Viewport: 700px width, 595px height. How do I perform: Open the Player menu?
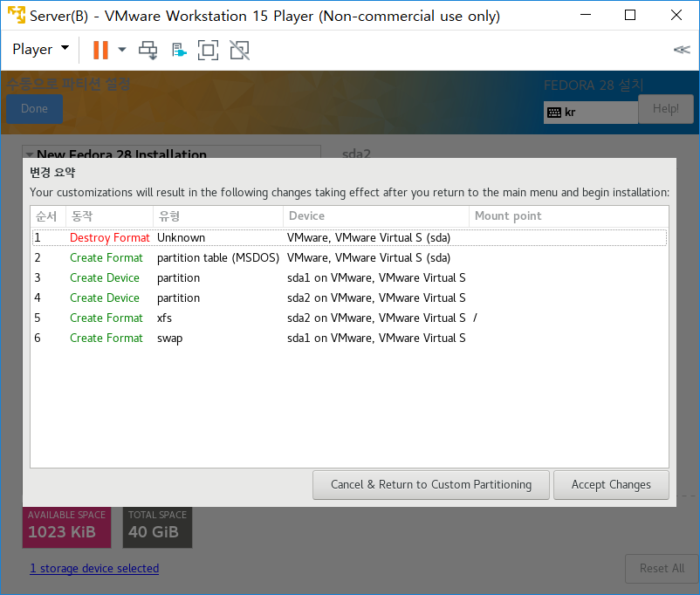pos(40,49)
